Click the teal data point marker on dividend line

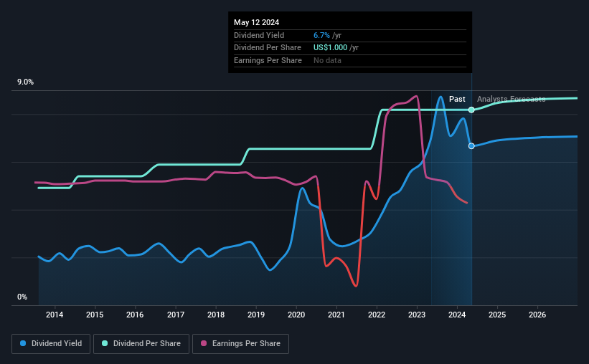coord(471,110)
